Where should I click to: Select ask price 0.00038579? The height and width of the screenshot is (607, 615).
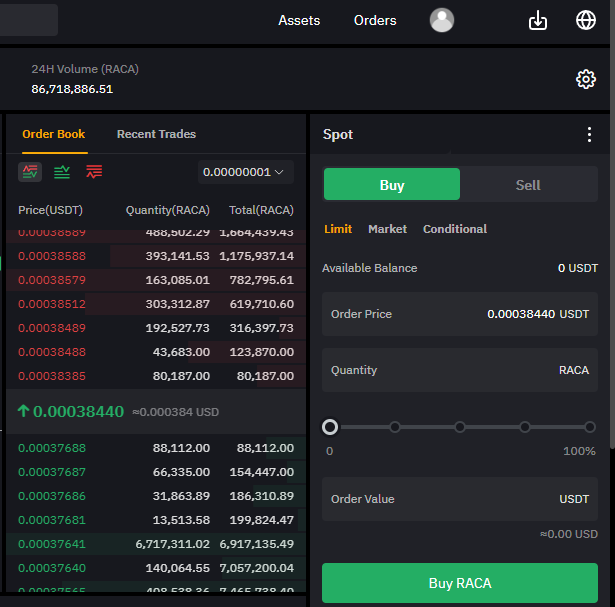click(52, 280)
